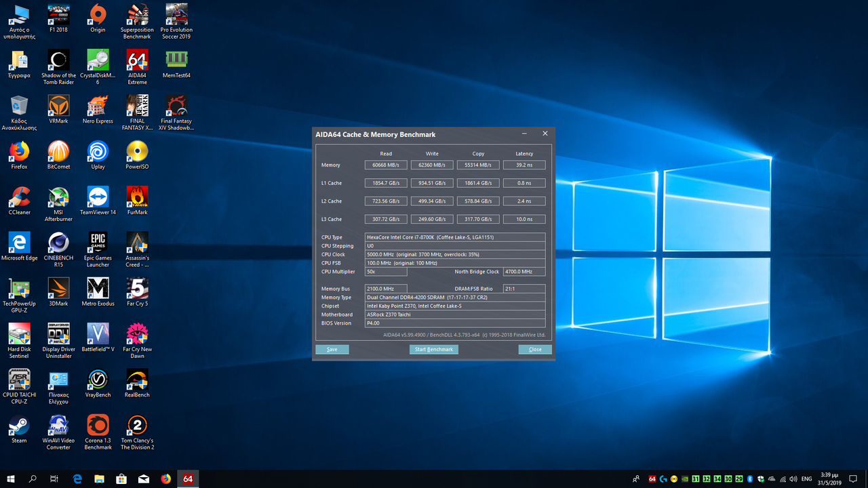The height and width of the screenshot is (488, 868).
Task: Open the BitComet desktop icon
Action: (58, 155)
